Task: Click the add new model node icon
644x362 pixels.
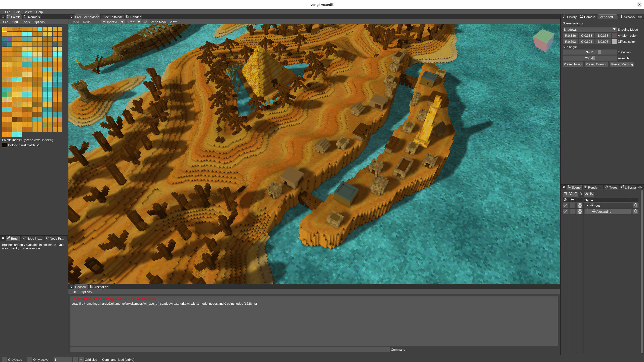Action: (565, 194)
